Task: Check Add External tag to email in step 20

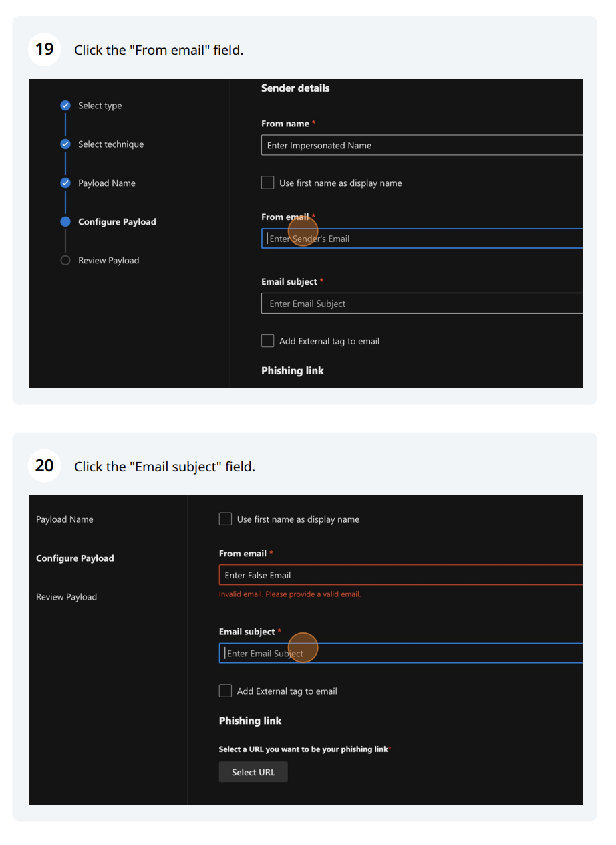Action: (226, 691)
